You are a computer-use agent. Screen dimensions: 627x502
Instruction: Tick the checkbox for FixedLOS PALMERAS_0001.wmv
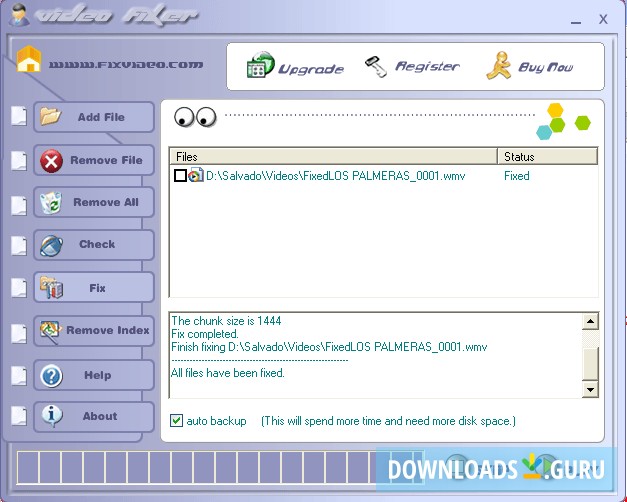(x=180, y=176)
